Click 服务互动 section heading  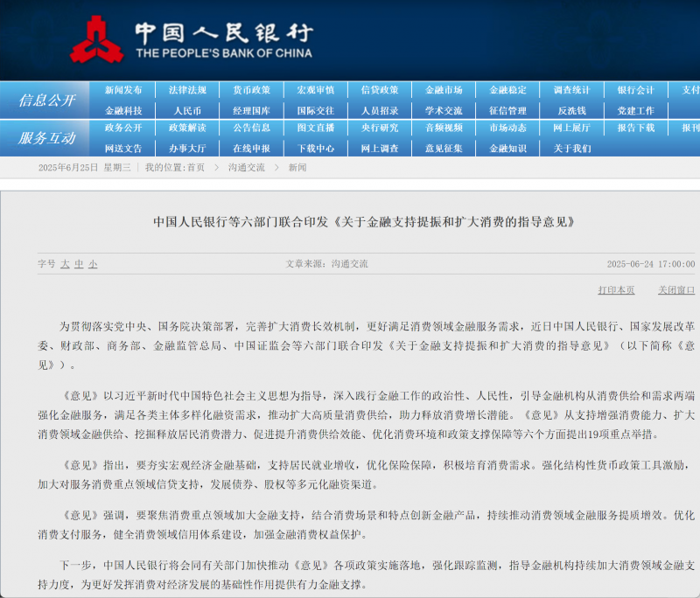pos(47,138)
